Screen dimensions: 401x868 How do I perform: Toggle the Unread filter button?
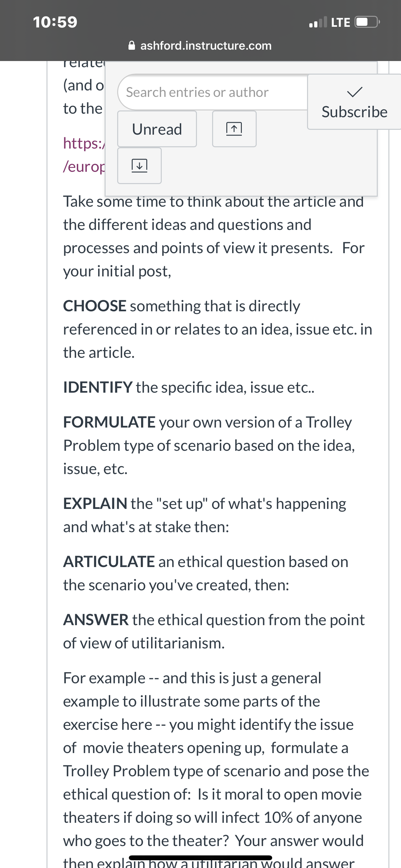[157, 129]
